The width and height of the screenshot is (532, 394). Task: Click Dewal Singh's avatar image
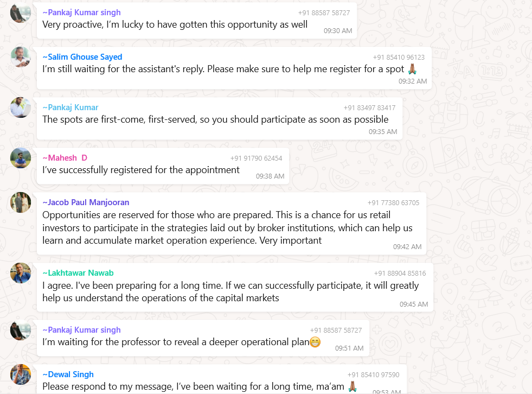pos(21,374)
